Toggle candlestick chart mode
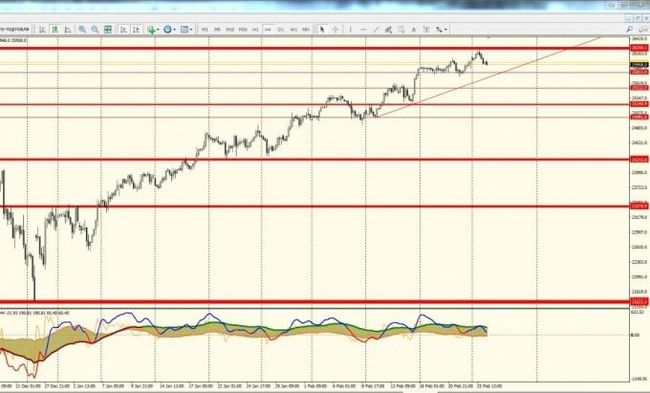This screenshot has height=393, width=650. (55, 29)
